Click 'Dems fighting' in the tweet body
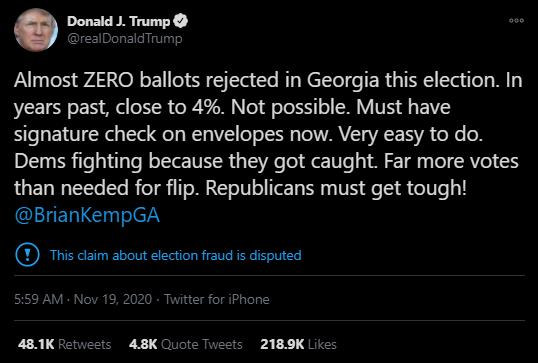 pos(78,161)
